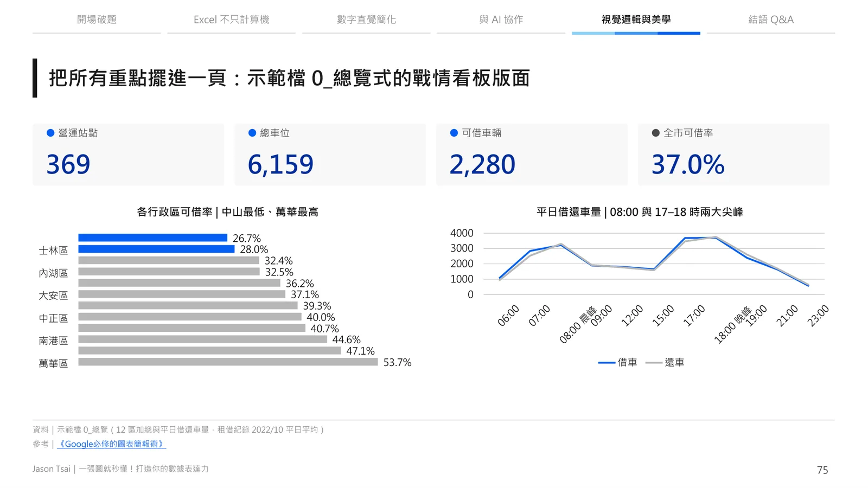868x488 pixels.
Task: Click the 4000 y-axis label
Action: [x=462, y=233]
